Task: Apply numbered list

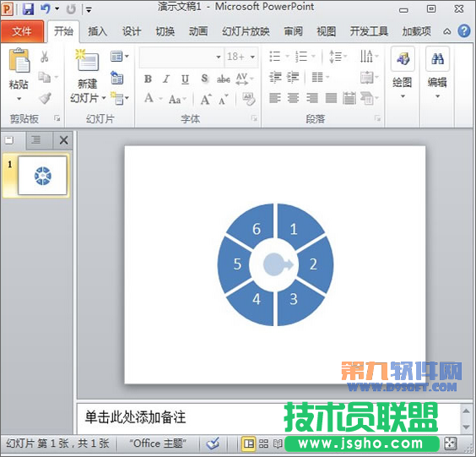Action: point(301,57)
